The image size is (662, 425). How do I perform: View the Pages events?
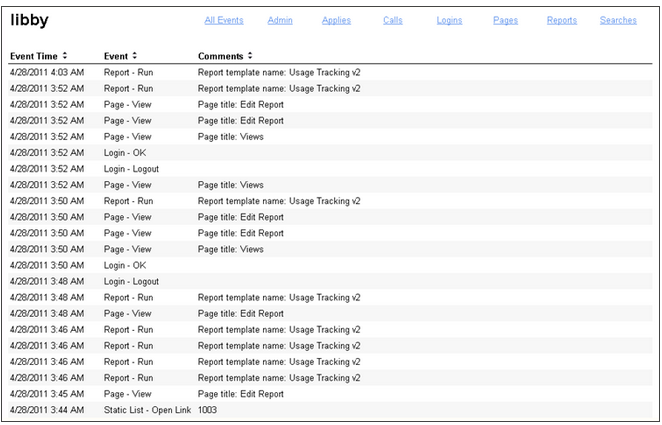point(505,21)
